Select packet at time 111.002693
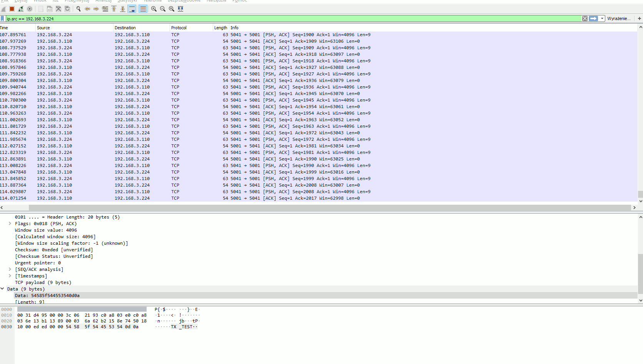The width and height of the screenshot is (643, 364). click(319, 120)
